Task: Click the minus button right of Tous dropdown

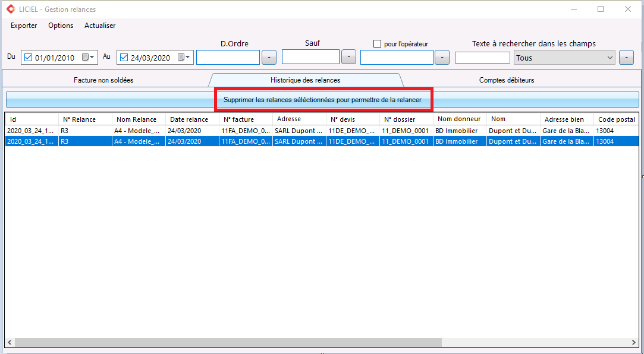Action: 626,58
